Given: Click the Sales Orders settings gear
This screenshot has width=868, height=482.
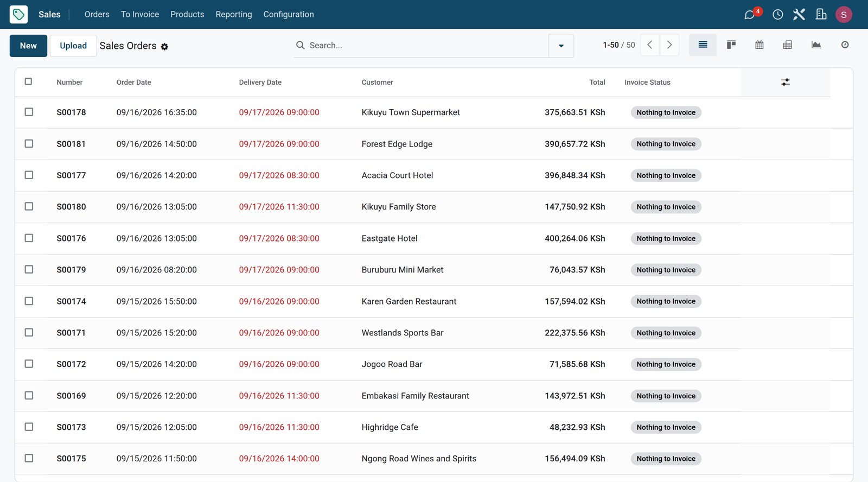Looking at the screenshot, I should (164, 47).
